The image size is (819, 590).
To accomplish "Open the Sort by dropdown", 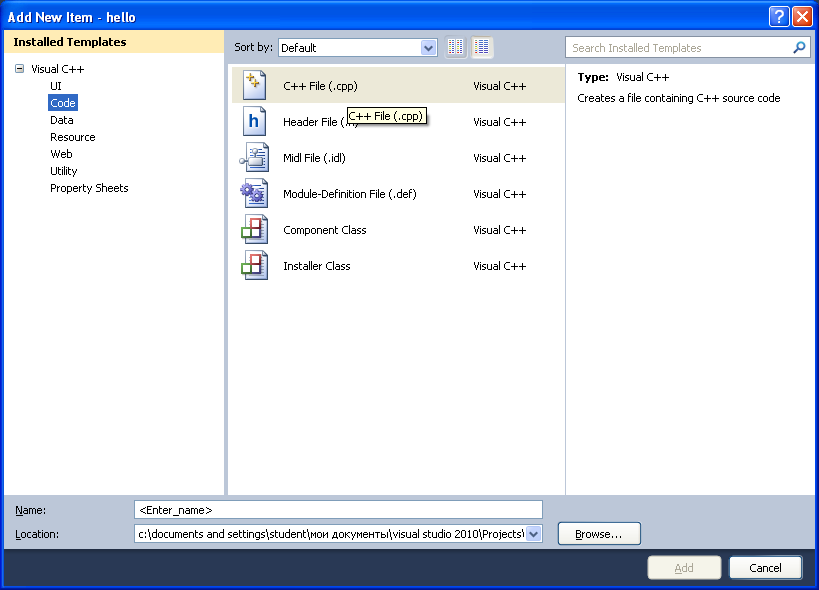I will pos(428,48).
